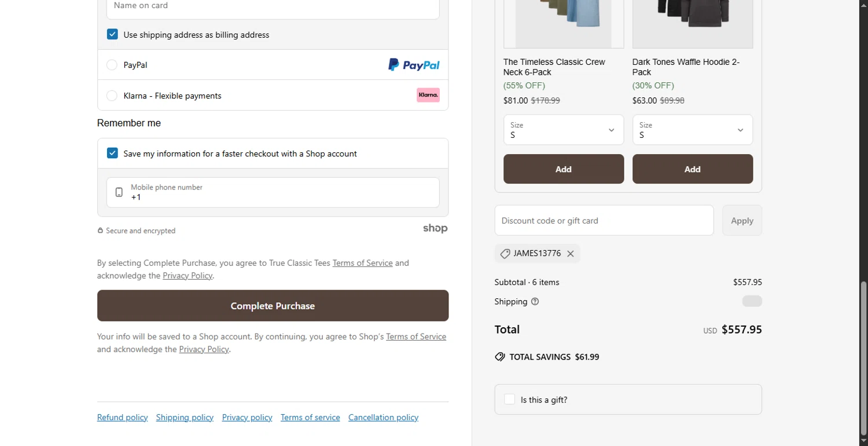The image size is (868, 446).
Task: Select Klarna flexible payments option
Action: 112,96
